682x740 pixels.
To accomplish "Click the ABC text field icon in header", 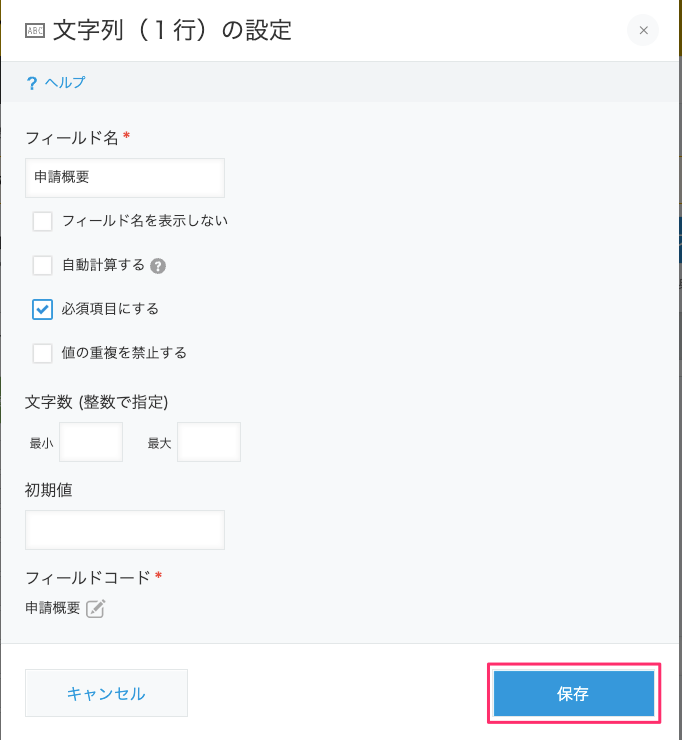I will pyautogui.click(x=35, y=31).
